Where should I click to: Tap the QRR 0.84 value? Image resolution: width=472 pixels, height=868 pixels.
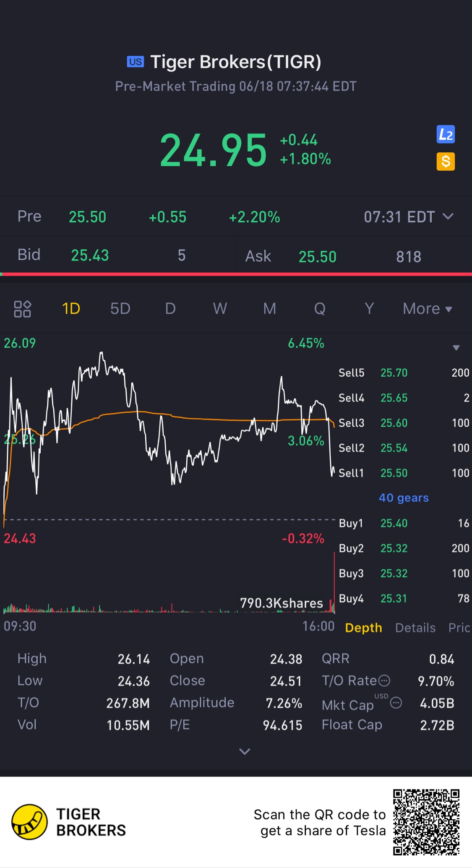point(441,659)
